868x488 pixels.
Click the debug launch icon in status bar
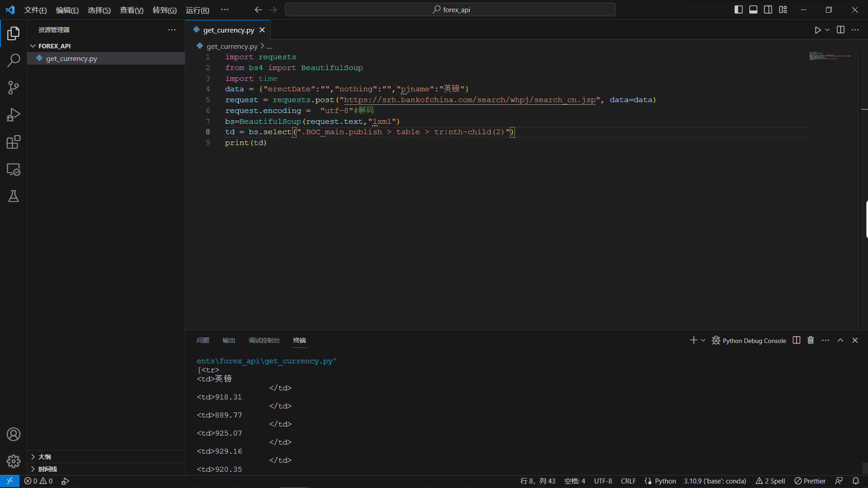(65, 481)
